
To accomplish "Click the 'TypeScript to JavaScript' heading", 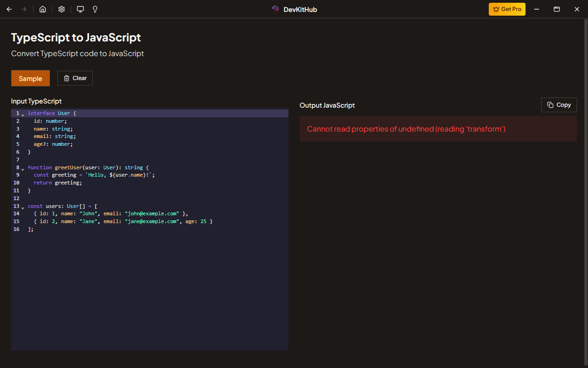I will coord(76,37).
